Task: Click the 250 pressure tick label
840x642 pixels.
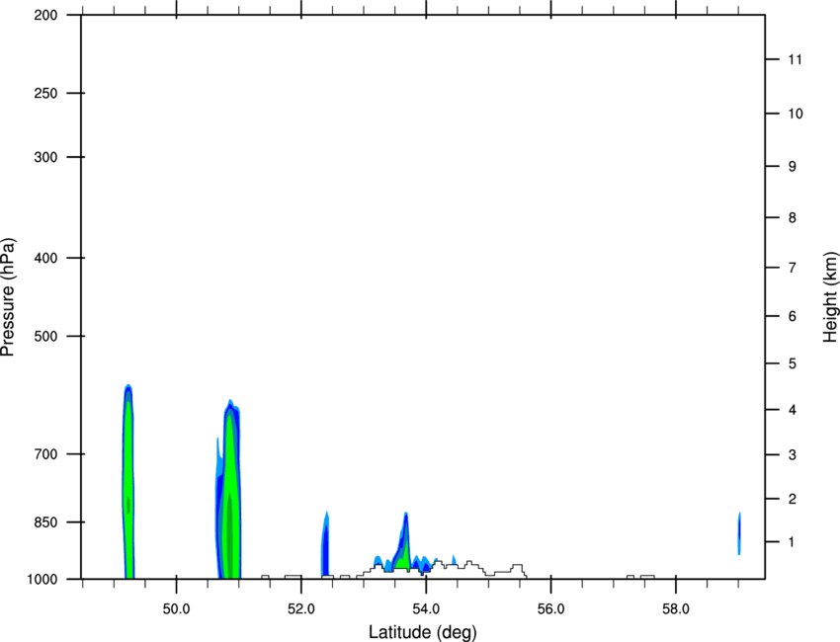Action: point(45,93)
